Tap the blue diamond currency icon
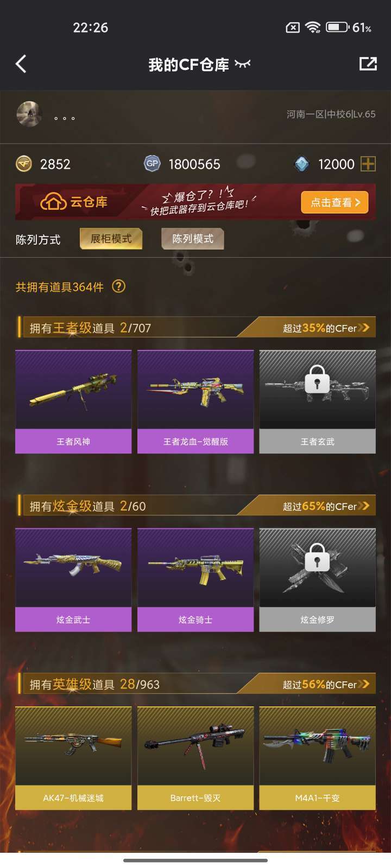Screen dimensions: 391x868 tap(301, 164)
